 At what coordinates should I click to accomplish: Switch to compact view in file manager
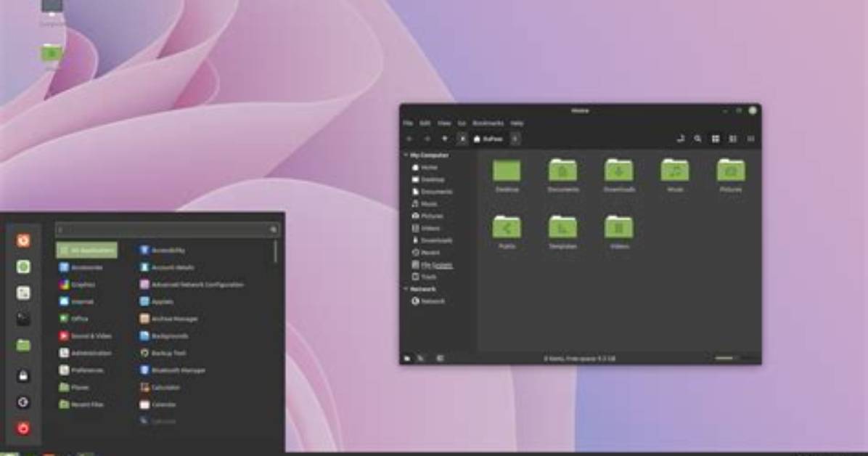pos(750,139)
